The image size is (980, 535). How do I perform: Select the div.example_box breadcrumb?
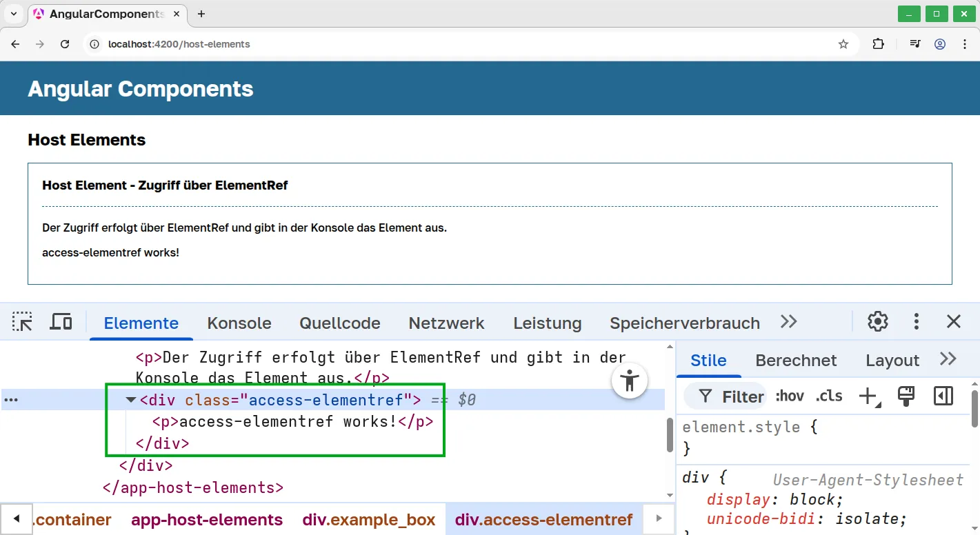369,520
